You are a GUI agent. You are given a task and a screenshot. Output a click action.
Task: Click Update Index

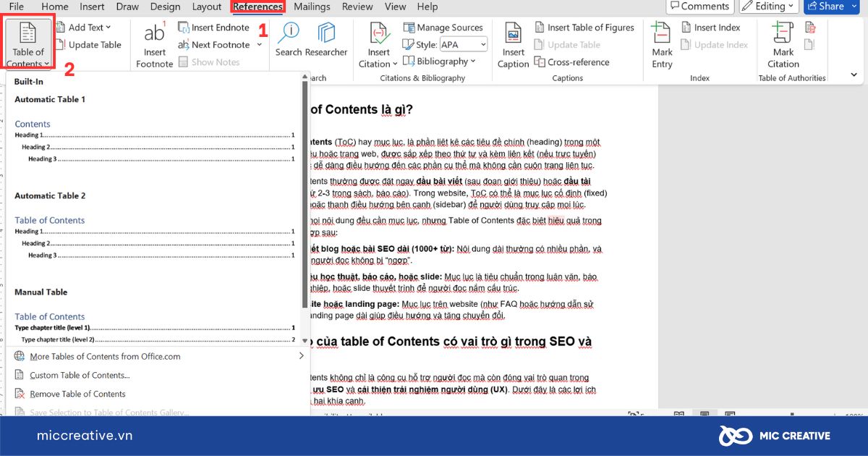715,45
